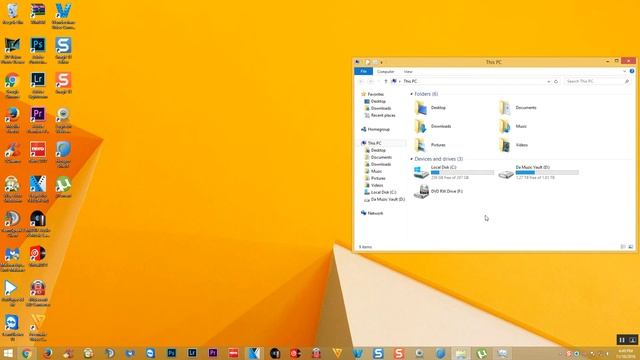This screenshot has height=360, width=640.
Task: Open the red Nero desktop shortcut
Action: (x=38, y=152)
